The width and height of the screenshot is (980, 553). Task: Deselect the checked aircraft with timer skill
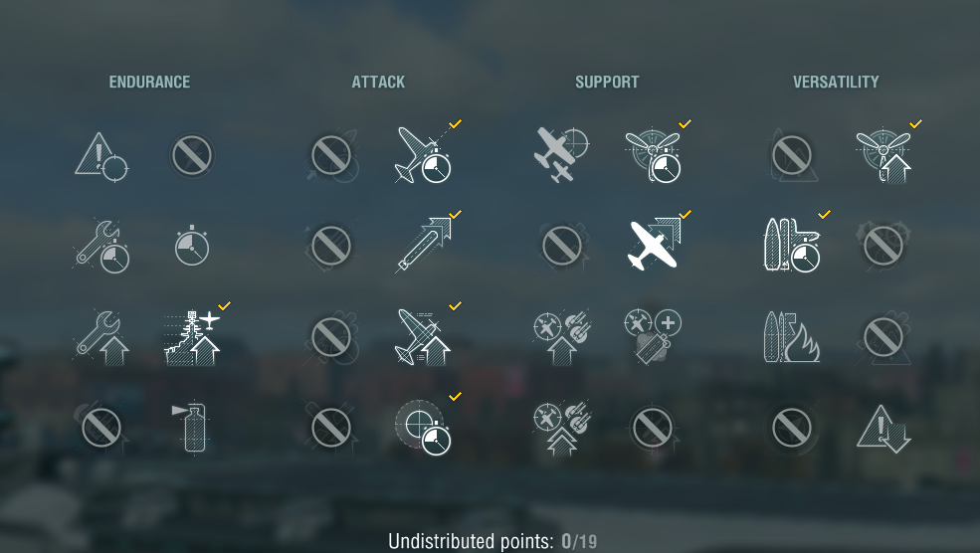pos(424,154)
